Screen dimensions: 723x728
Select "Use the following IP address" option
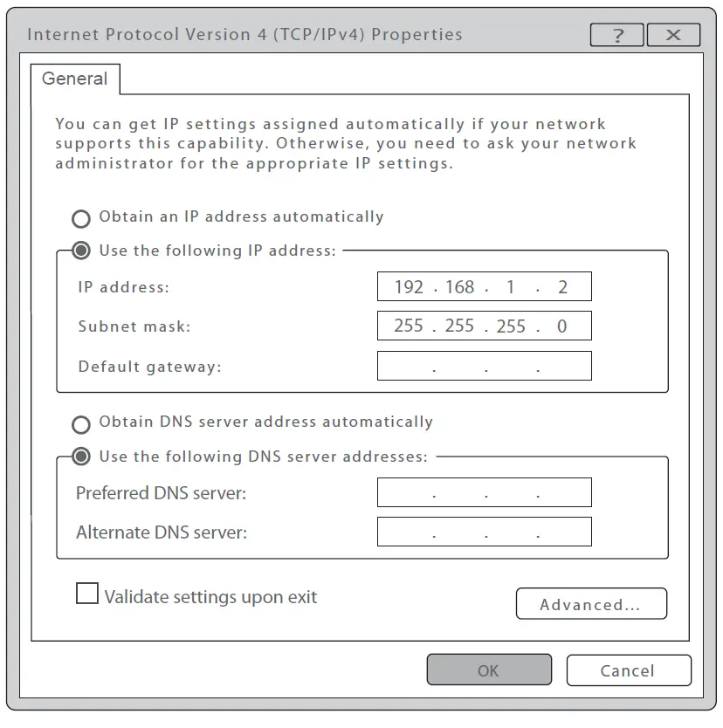tap(81, 251)
